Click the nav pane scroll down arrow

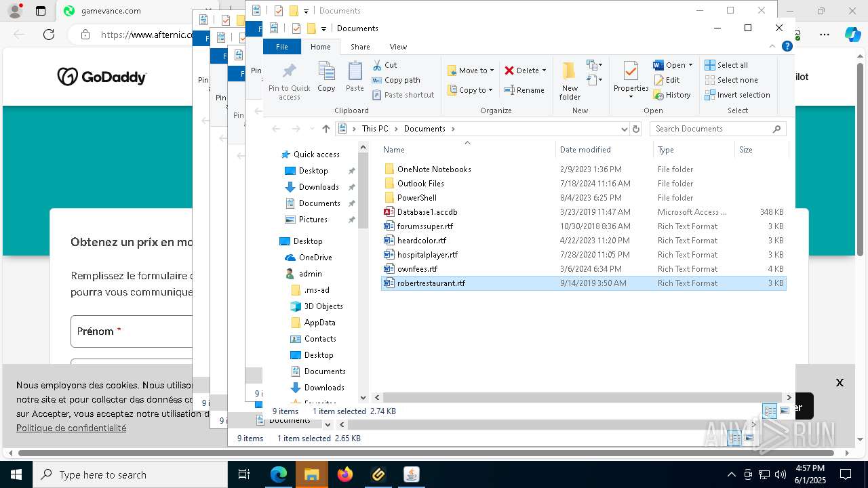[x=363, y=398]
